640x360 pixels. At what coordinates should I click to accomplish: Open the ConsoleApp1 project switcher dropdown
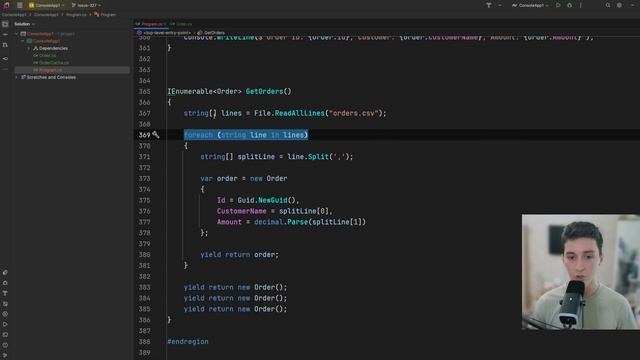(47, 5)
